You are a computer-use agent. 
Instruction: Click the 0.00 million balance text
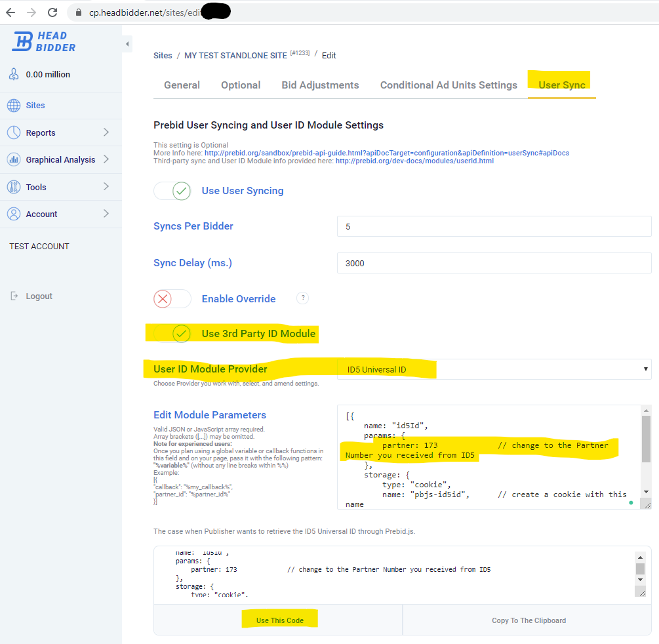[x=48, y=74]
